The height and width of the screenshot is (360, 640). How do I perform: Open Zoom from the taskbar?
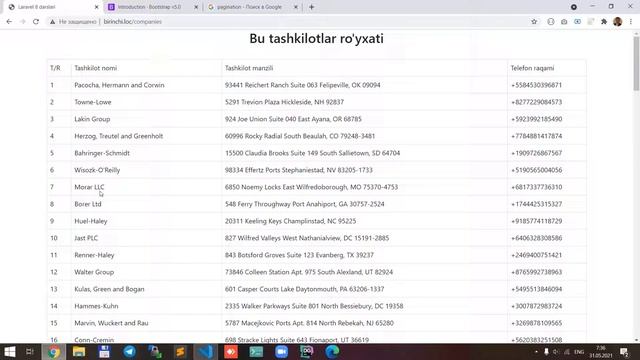coord(281,351)
